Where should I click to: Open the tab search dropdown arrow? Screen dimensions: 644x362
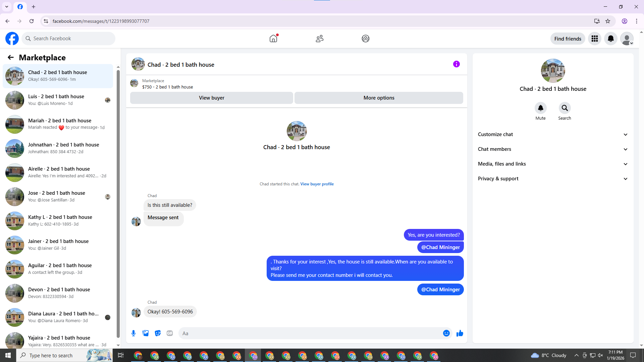tap(7, 7)
